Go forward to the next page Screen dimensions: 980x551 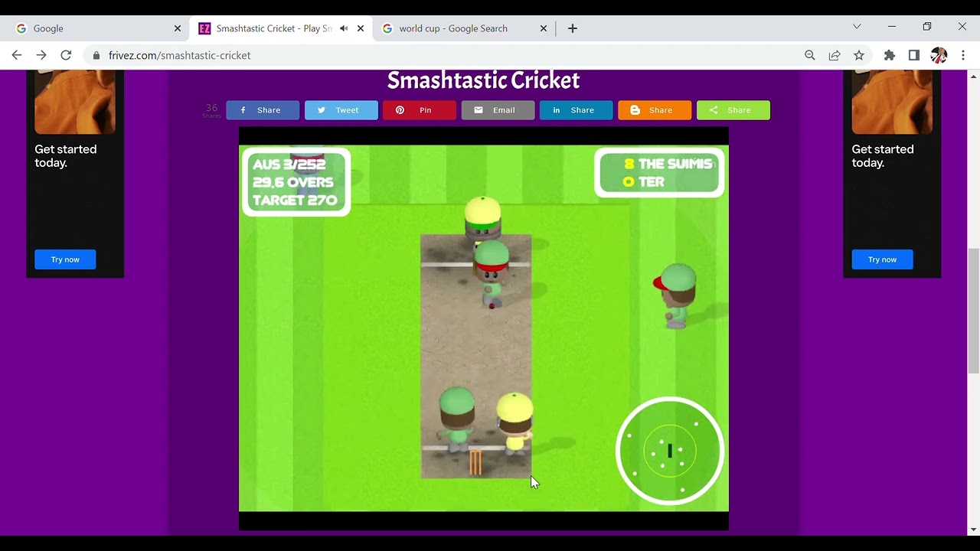41,55
